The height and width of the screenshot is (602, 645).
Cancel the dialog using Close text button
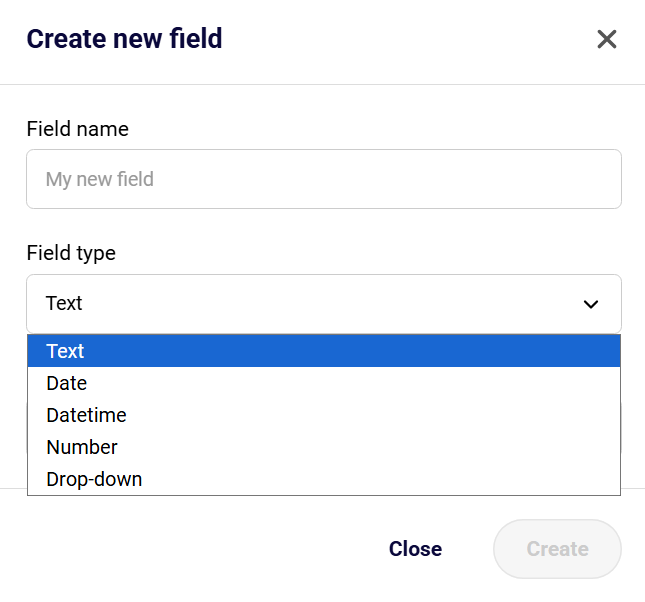415,549
